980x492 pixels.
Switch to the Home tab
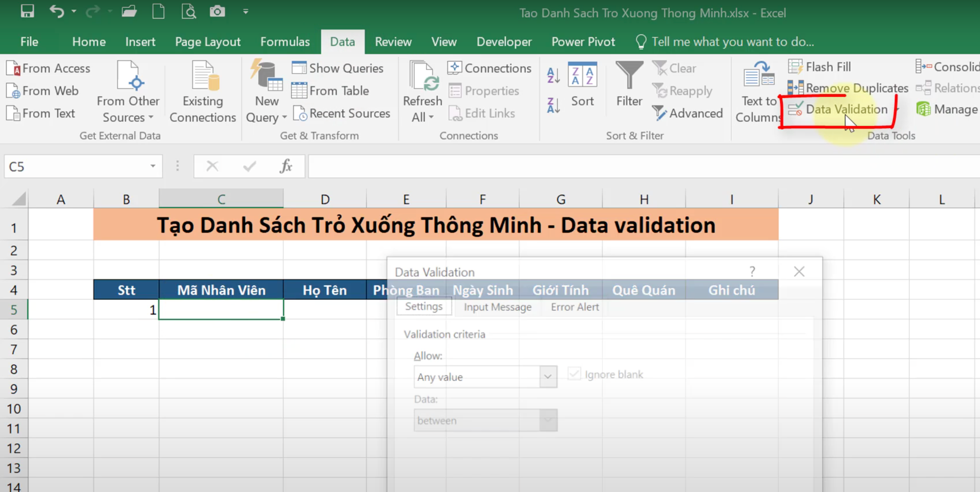point(89,42)
